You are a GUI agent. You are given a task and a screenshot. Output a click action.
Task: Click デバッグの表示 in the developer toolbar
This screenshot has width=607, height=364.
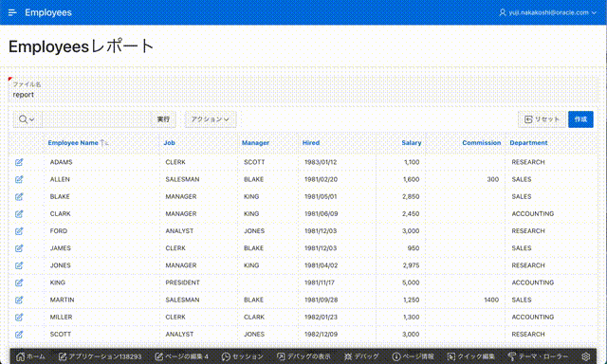[303, 356]
